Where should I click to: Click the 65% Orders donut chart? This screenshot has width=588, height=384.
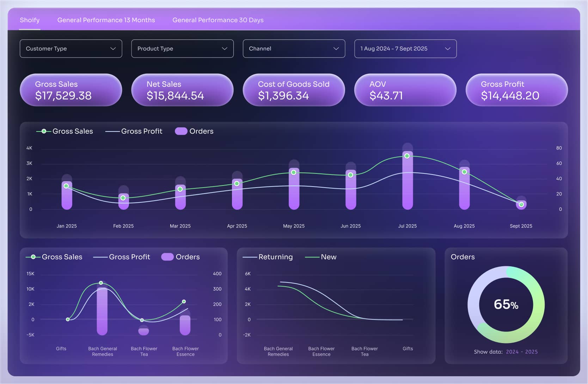(x=506, y=305)
